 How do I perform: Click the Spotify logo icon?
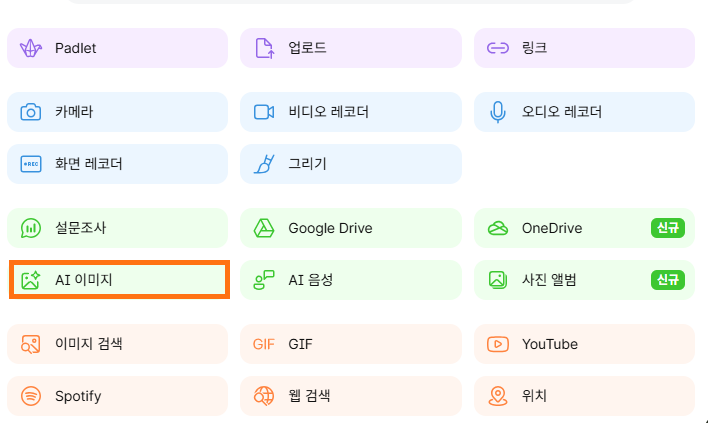[x=31, y=396]
